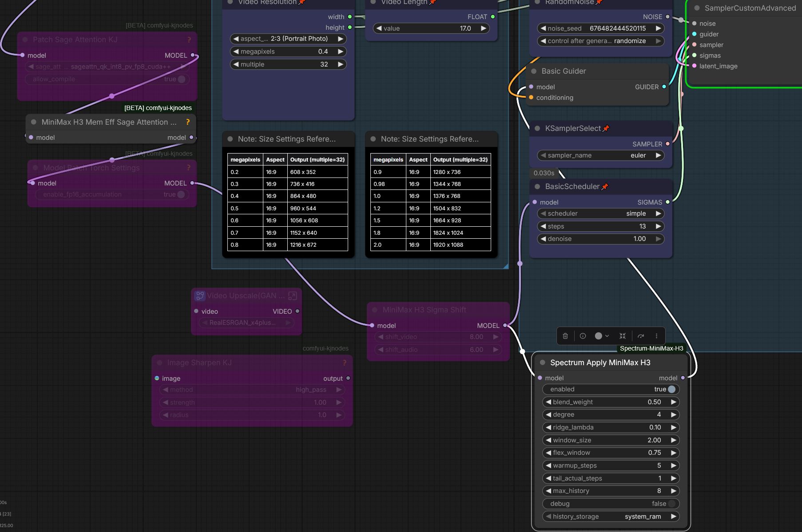This screenshot has height=532, width=802.
Task: Click the flex_window value field
Action: pyautogui.click(x=611, y=453)
